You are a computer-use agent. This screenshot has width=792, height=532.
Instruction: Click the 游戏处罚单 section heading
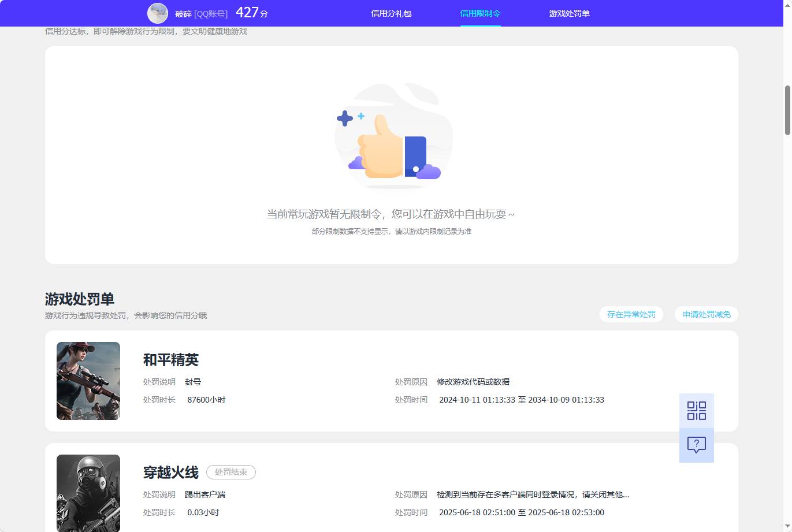[x=80, y=299]
